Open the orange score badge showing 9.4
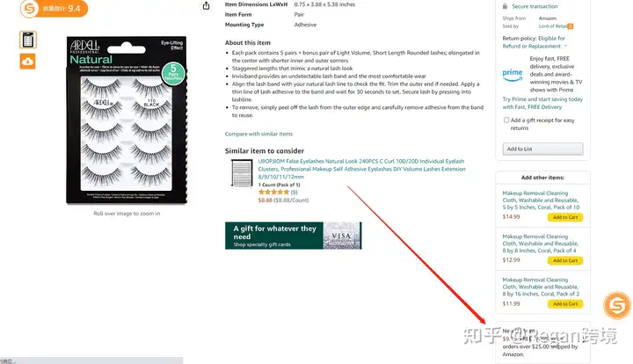633x364 pixels. pos(54,9)
